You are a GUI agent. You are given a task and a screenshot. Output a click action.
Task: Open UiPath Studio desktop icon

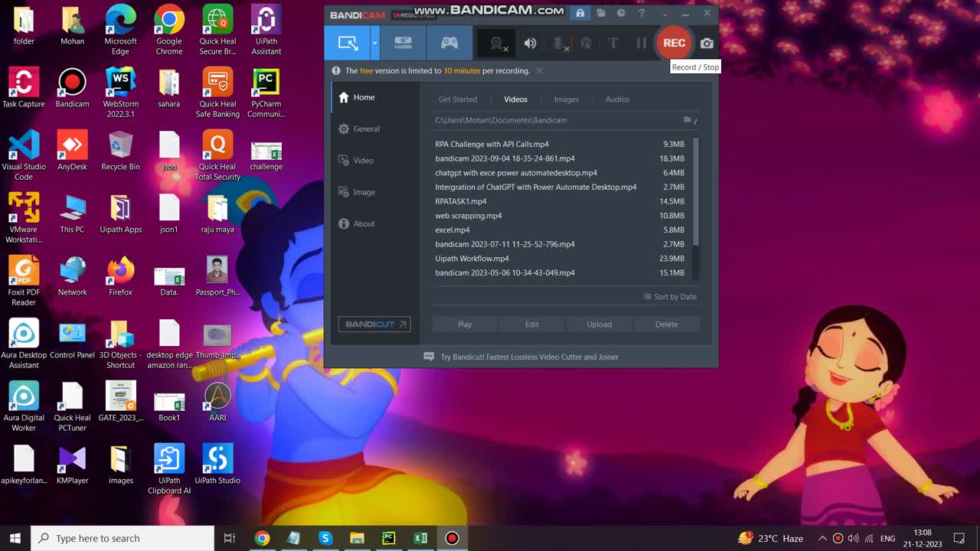[x=217, y=465]
